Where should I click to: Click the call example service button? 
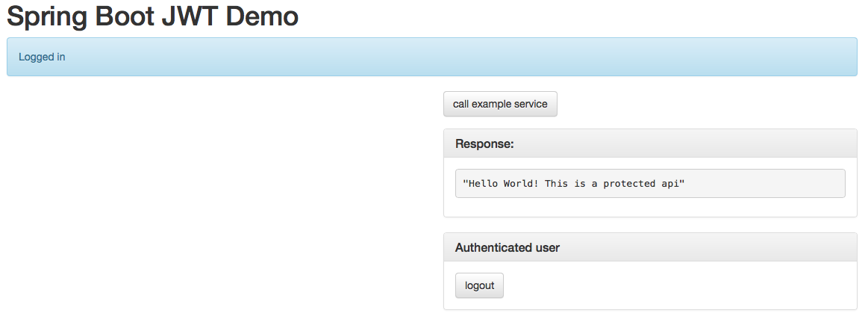point(500,104)
